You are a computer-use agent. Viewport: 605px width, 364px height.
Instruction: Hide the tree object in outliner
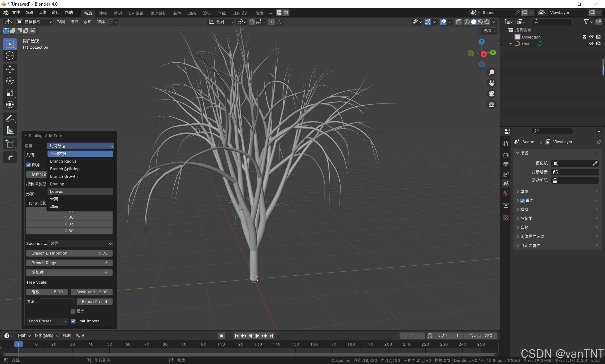pos(591,44)
